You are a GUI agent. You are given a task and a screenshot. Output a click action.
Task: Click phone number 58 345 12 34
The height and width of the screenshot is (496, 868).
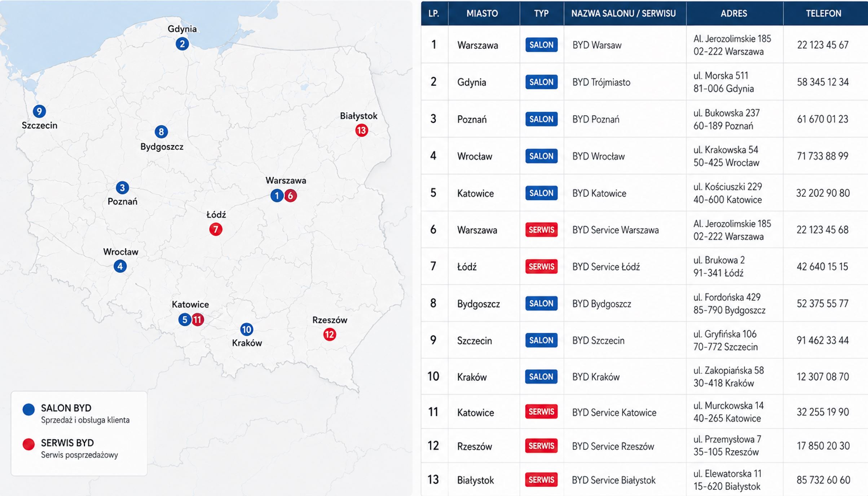[823, 82]
